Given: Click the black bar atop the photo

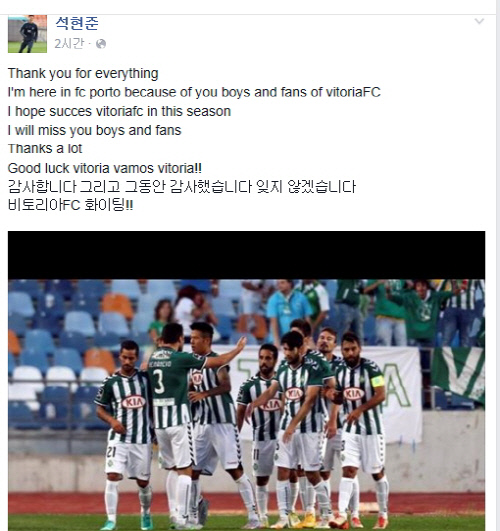Looking at the screenshot, I should pos(246,255).
